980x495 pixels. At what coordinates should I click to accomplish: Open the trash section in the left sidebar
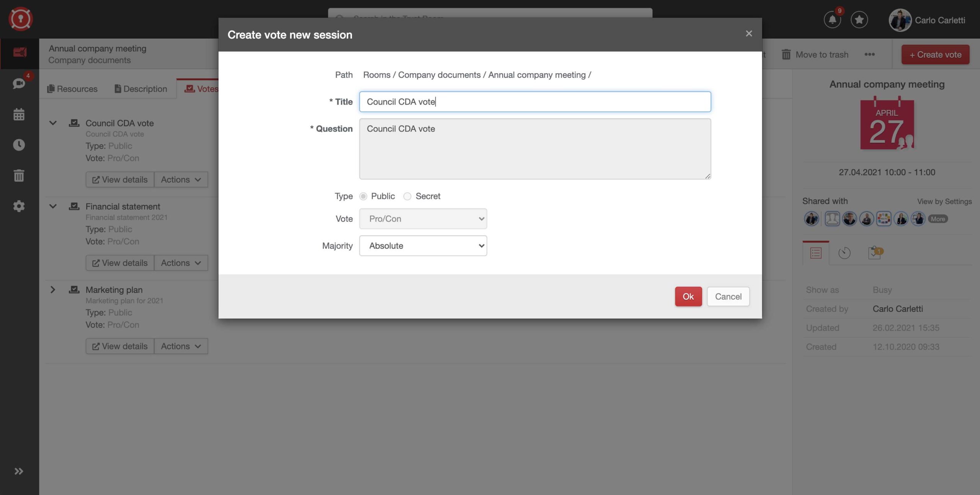tap(18, 175)
